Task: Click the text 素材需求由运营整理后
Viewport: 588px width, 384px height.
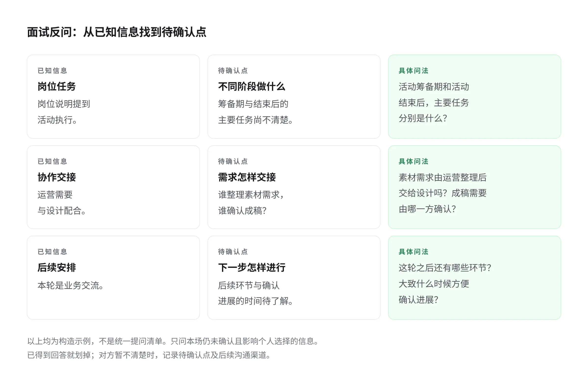Action: tap(442, 177)
